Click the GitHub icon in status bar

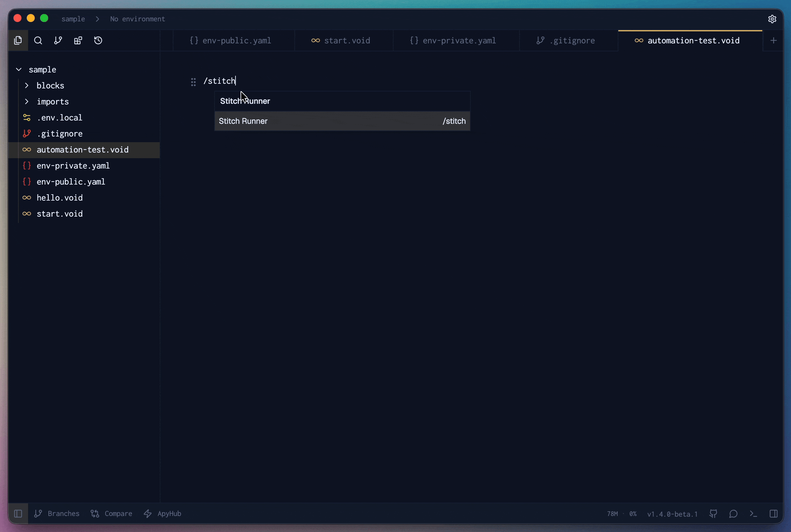point(713,514)
